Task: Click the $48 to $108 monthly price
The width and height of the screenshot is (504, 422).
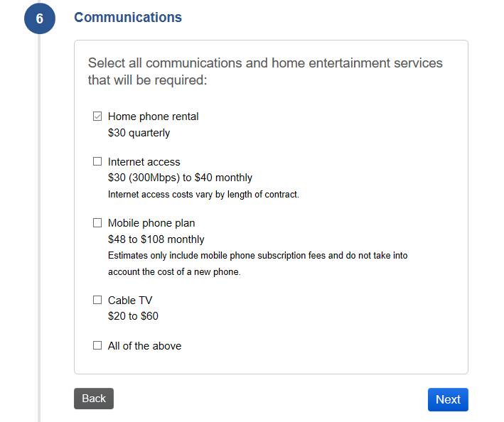Action: coord(156,239)
